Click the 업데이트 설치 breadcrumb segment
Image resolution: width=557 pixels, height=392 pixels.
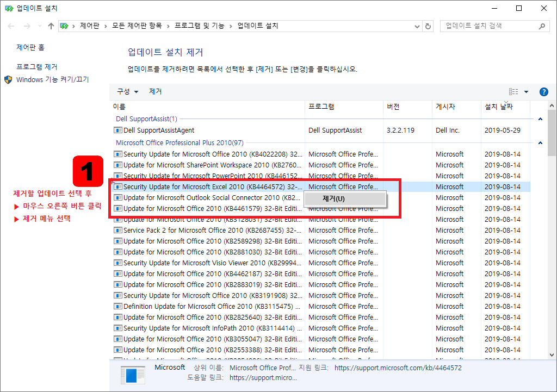[x=258, y=26]
